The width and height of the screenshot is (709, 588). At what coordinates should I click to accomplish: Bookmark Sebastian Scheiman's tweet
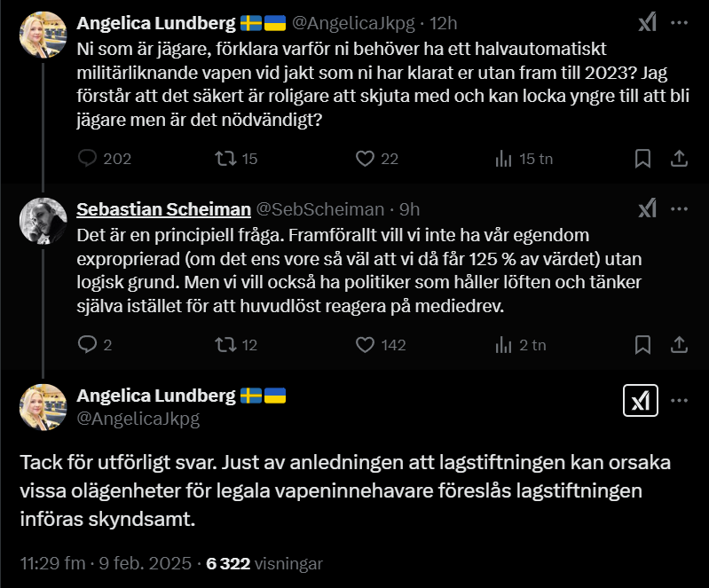click(642, 345)
